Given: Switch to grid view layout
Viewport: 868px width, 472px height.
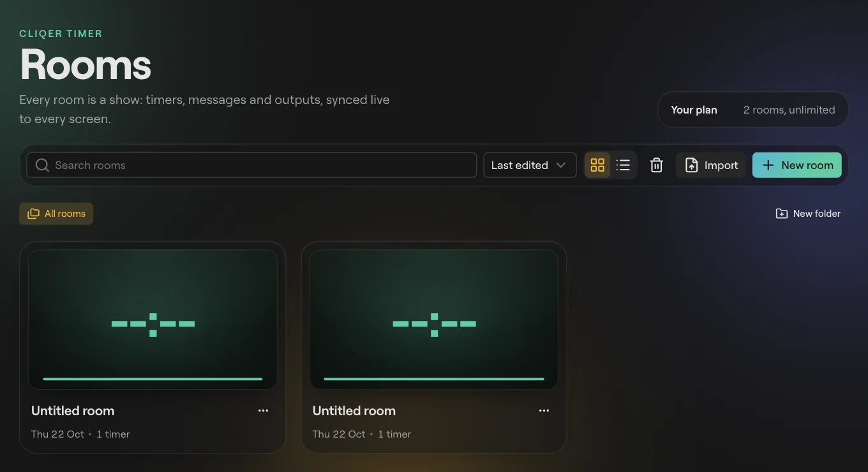Looking at the screenshot, I should click(x=597, y=165).
